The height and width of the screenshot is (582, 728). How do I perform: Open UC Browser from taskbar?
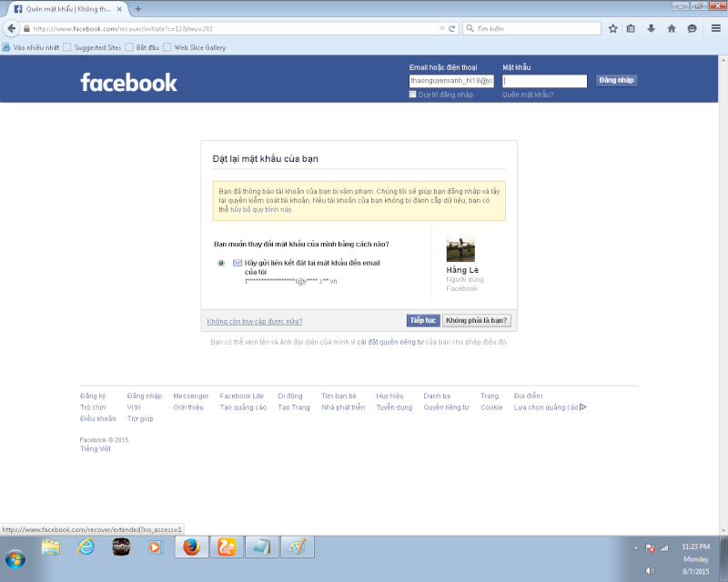point(227,547)
